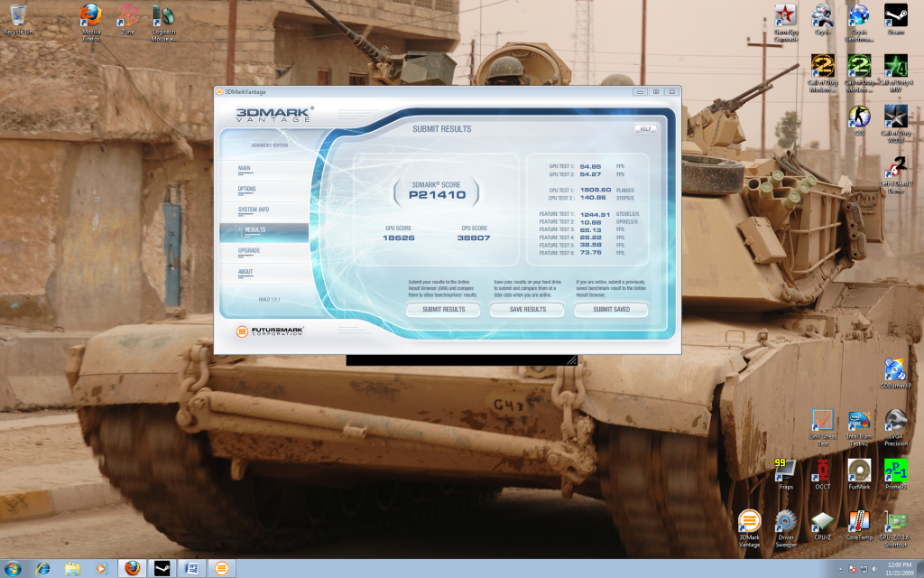Open Help in the 3DMark Vantage window
Viewport: 924px width, 578px height.
645,129
